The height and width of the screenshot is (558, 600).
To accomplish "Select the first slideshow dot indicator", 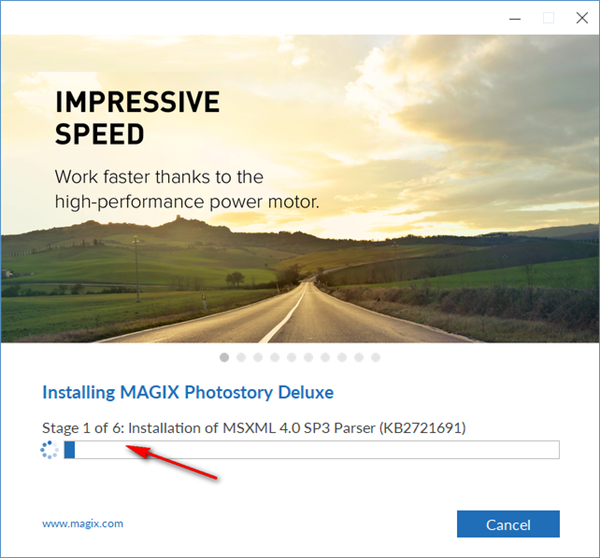I will [224, 357].
